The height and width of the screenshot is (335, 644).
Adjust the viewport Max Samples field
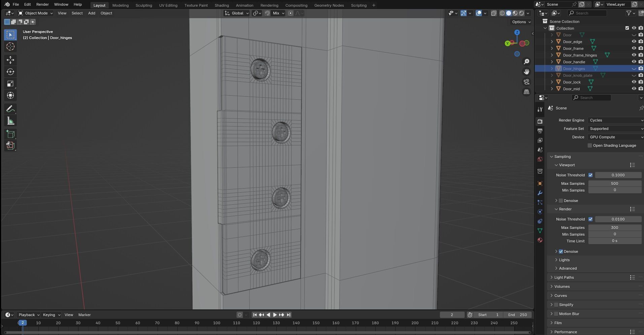(615, 183)
